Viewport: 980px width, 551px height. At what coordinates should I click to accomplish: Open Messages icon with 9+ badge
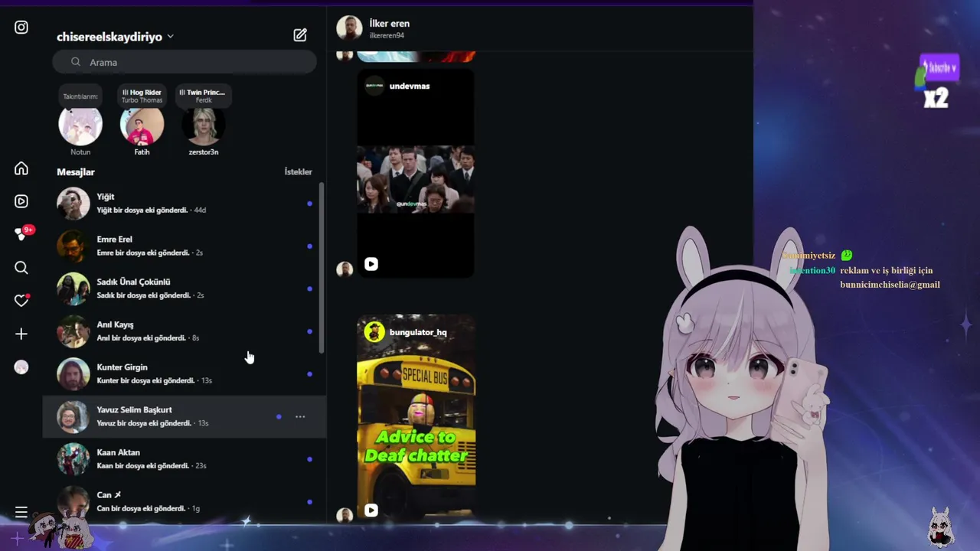(x=23, y=233)
